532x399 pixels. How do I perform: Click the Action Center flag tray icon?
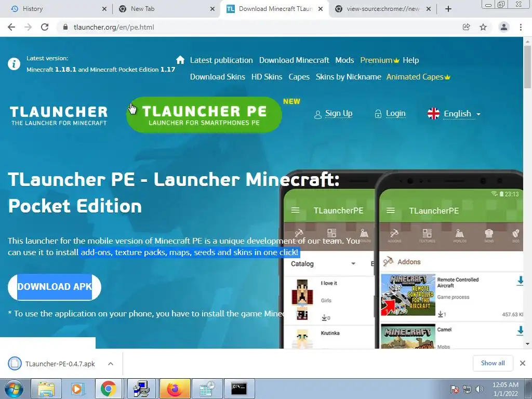[454, 389]
